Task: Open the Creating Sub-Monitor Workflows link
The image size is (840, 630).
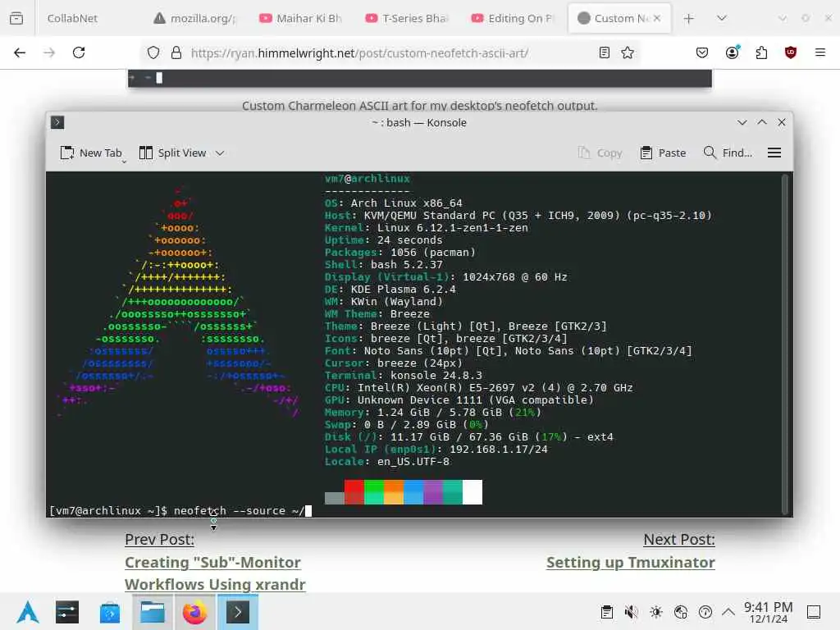Action: click(215, 573)
